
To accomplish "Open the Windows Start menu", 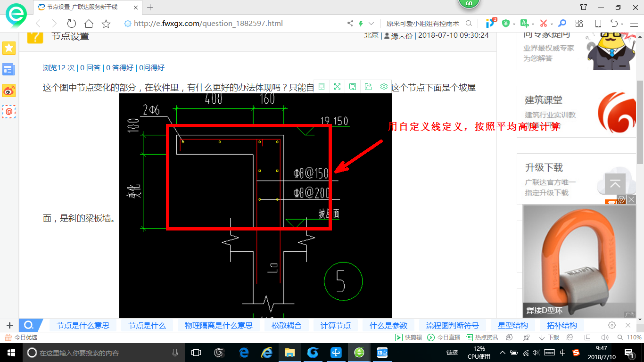I will (x=11, y=353).
